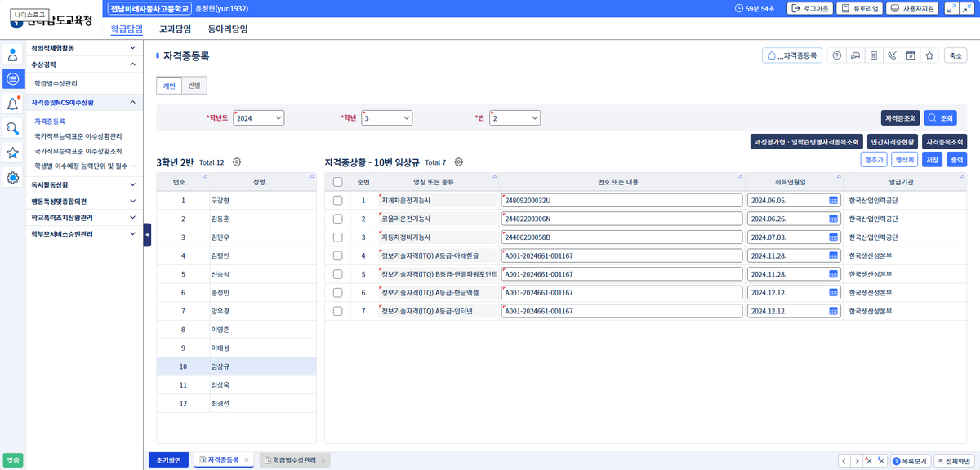
Task: Open the menu list sidebar icon
Action: tap(13, 78)
